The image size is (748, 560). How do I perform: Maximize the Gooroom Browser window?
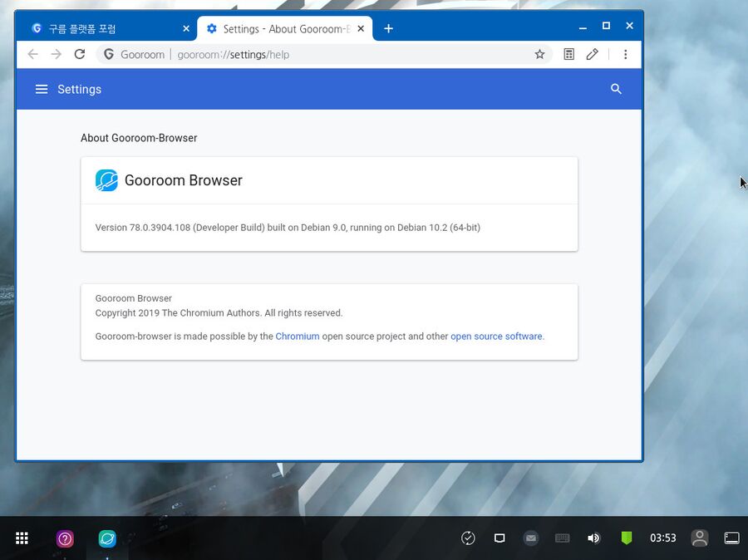pyautogui.click(x=606, y=26)
